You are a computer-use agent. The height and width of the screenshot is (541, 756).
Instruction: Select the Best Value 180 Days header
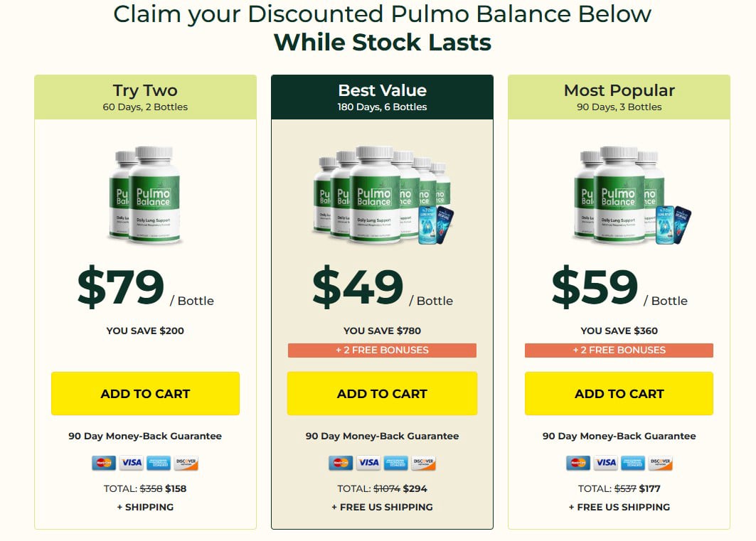point(382,96)
